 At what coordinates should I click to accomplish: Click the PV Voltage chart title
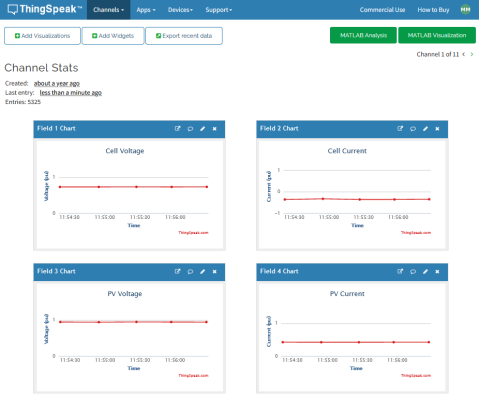click(125, 294)
